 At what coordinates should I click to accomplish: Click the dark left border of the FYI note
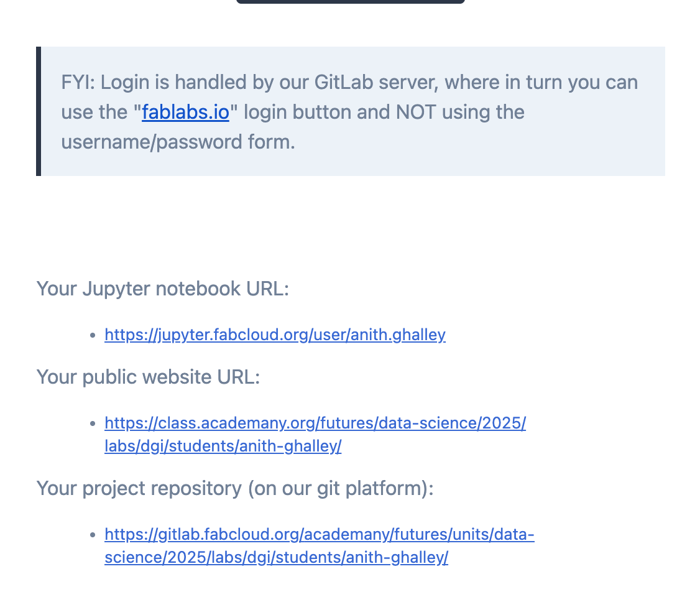(39, 111)
